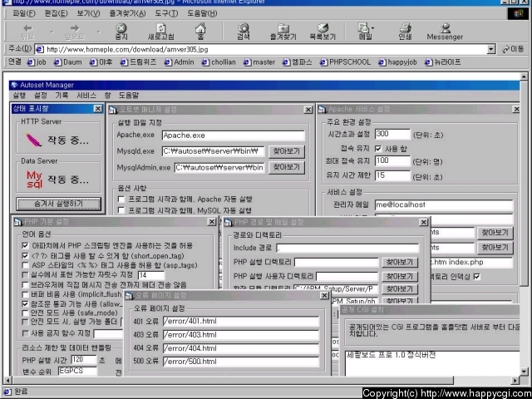Open the Forward button history dropdown arrow

coord(98,32)
